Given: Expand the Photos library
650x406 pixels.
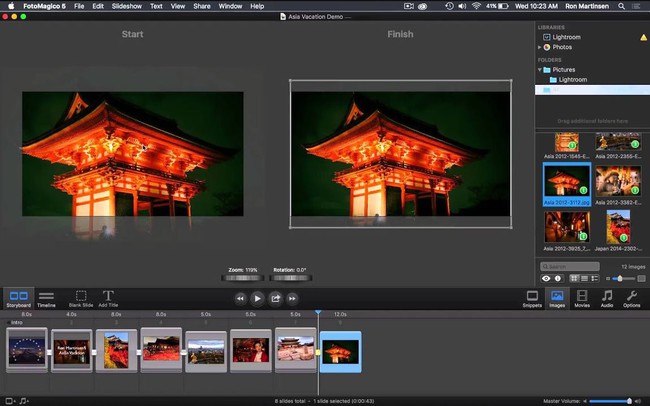Looking at the screenshot, I should click(539, 47).
